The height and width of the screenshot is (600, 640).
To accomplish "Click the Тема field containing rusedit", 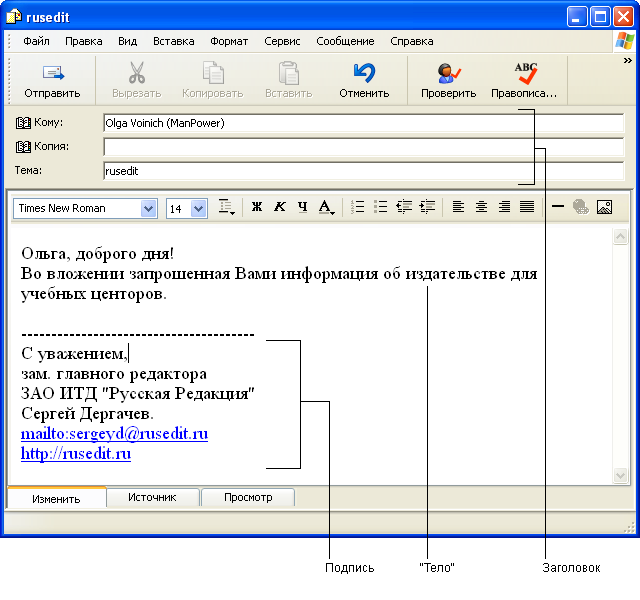I will 364,171.
